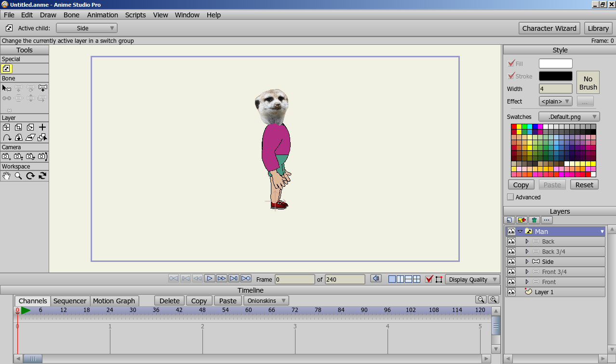Screen dimensions: 616x364
Task: Select the Roll Camera tool
Action: [x=30, y=156]
